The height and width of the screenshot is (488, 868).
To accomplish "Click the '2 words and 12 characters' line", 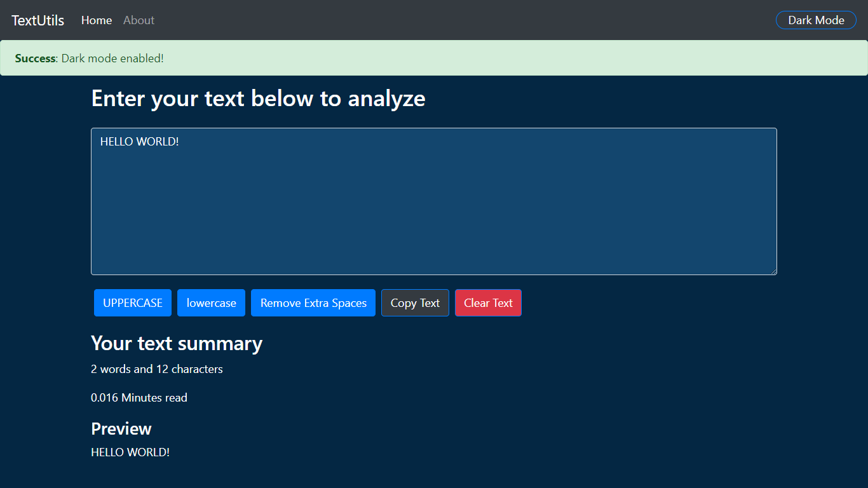I will (x=157, y=369).
